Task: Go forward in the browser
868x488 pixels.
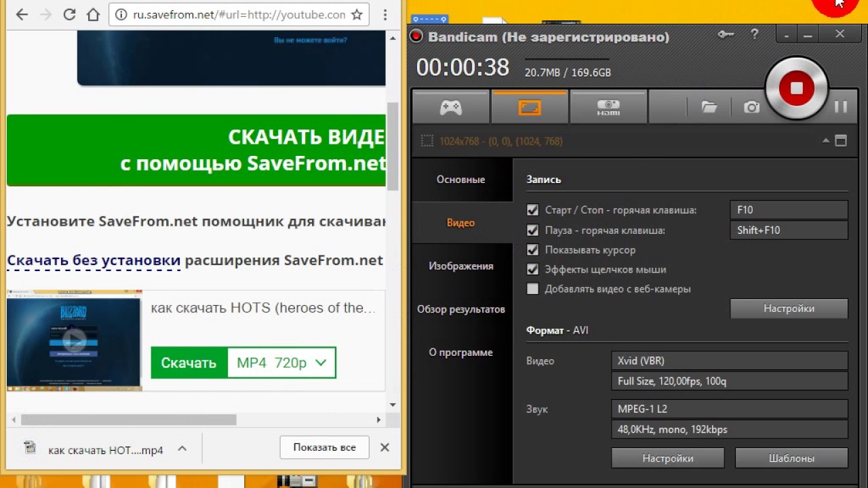Action: pos(45,15)
